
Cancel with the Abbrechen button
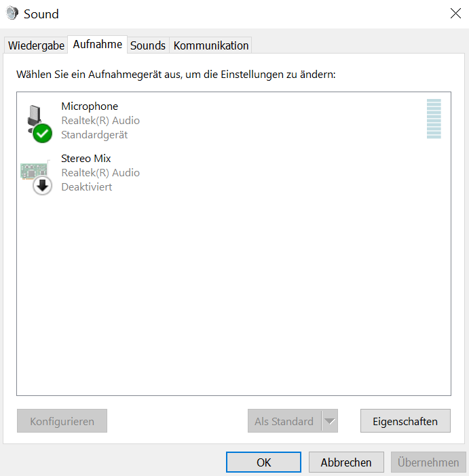tap(346, 462)
